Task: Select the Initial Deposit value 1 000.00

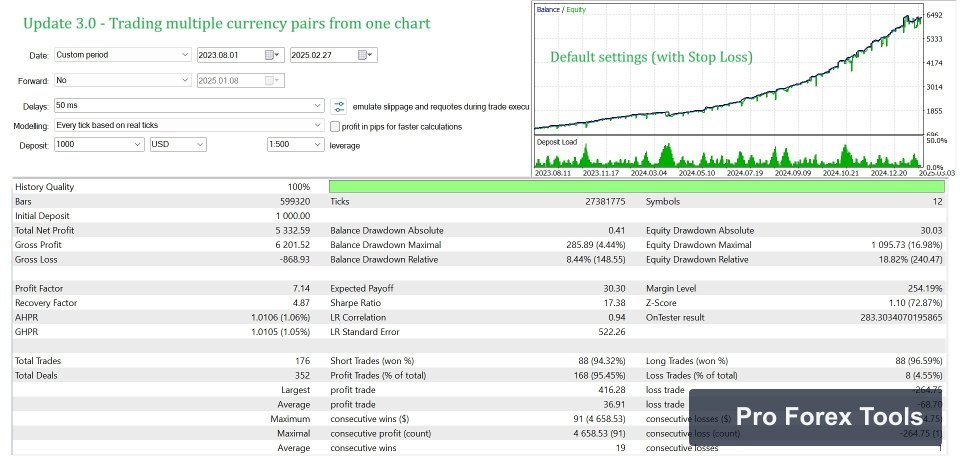Action: 293,216
